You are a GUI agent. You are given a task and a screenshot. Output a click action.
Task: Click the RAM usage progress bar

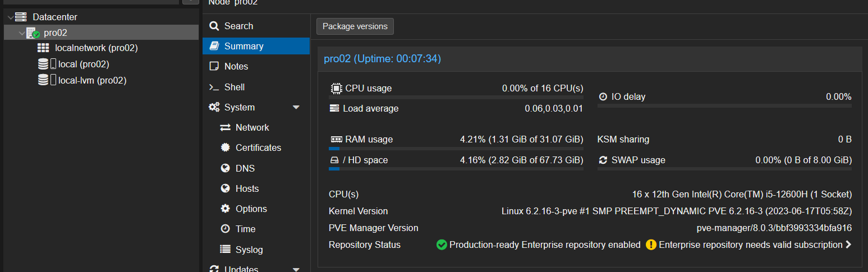[456, 149]
